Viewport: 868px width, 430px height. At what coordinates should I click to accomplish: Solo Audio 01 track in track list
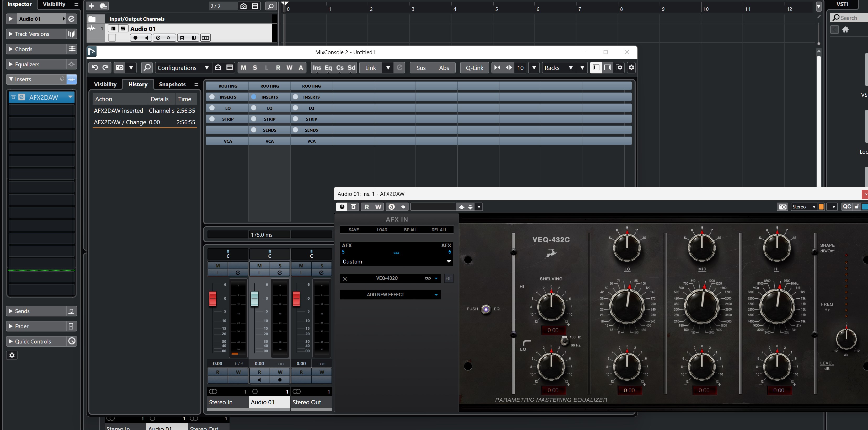coord(123,29)
